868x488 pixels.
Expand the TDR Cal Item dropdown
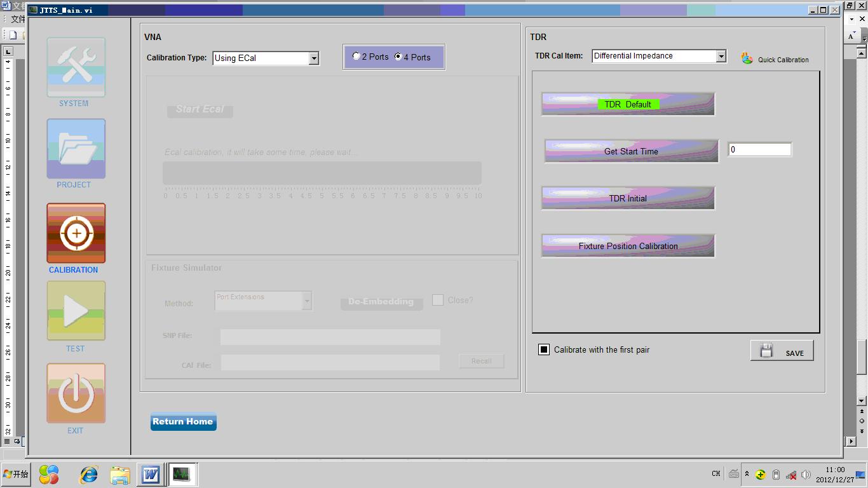point(721,57)
